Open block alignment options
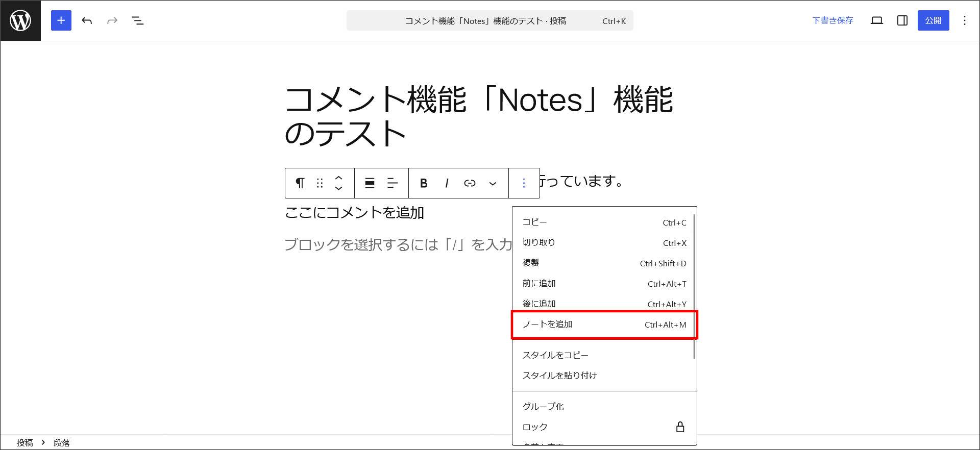 click(370, 183)
